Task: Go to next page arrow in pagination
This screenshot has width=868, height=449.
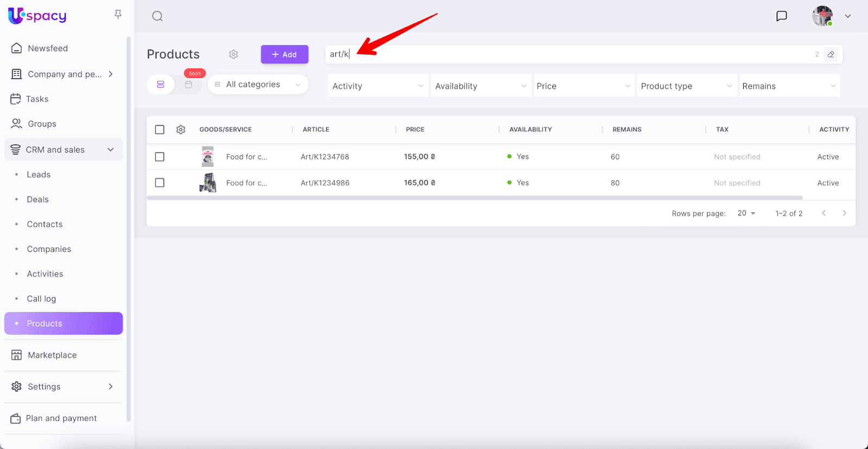Action: (x=844, y=213)
